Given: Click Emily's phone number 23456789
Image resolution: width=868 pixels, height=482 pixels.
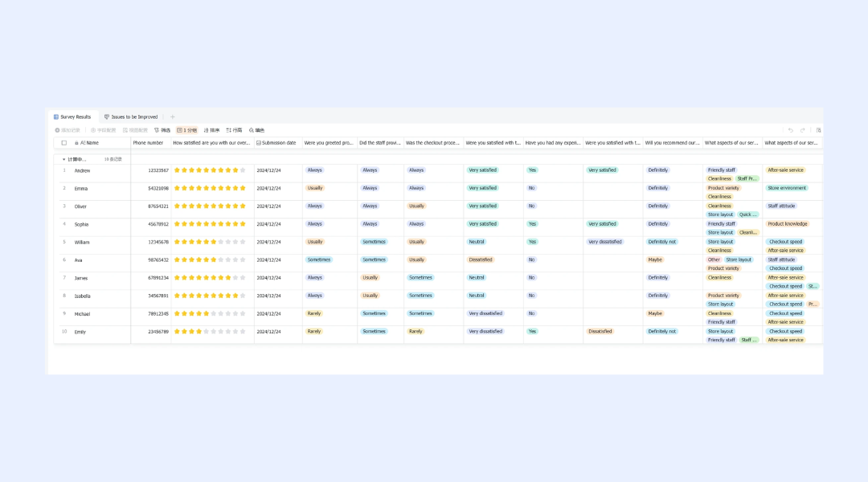Looking at the screenshot, I should [x=158, y=332].
